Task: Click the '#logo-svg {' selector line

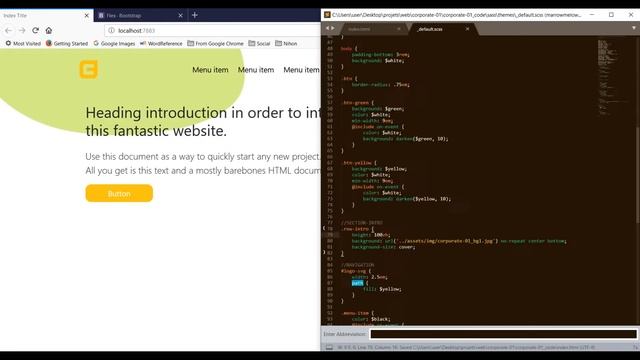Action: click(x=356, y=271)
